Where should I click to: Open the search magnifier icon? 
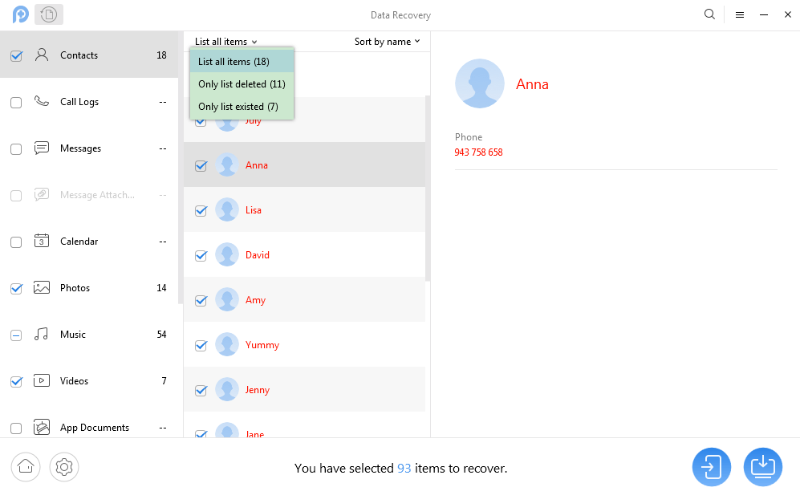(709, 14)
